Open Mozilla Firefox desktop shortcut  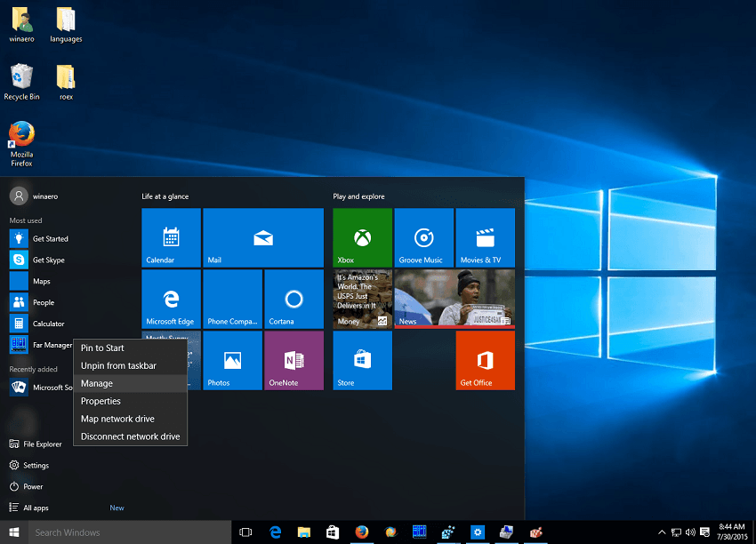(x=21, y=138)
